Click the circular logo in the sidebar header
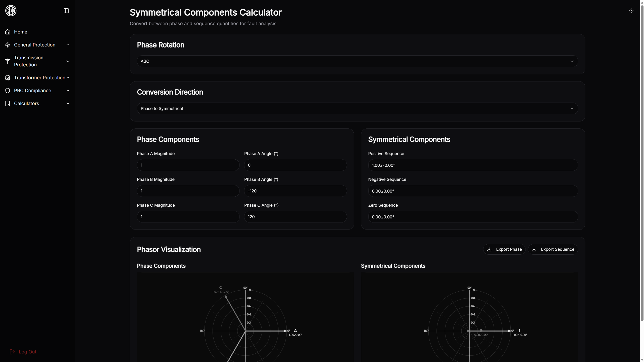 (11, 11)
